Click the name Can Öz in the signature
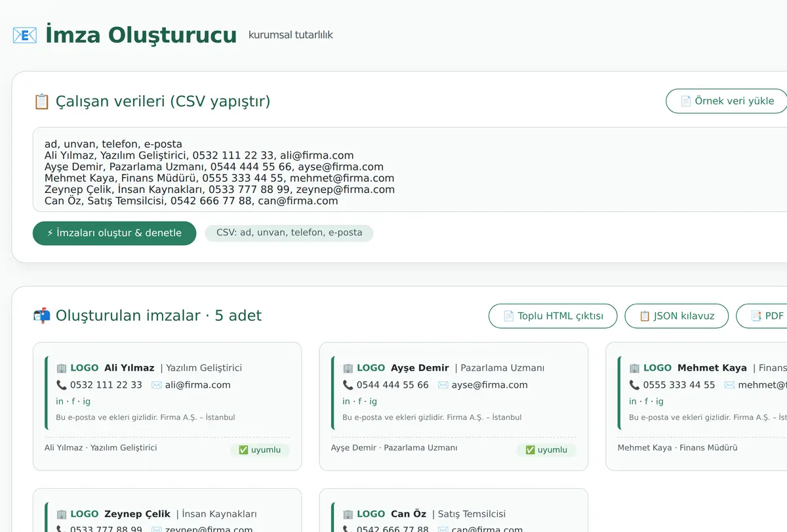This screenshot has height=532, width=787. click(x=409, y=514)
